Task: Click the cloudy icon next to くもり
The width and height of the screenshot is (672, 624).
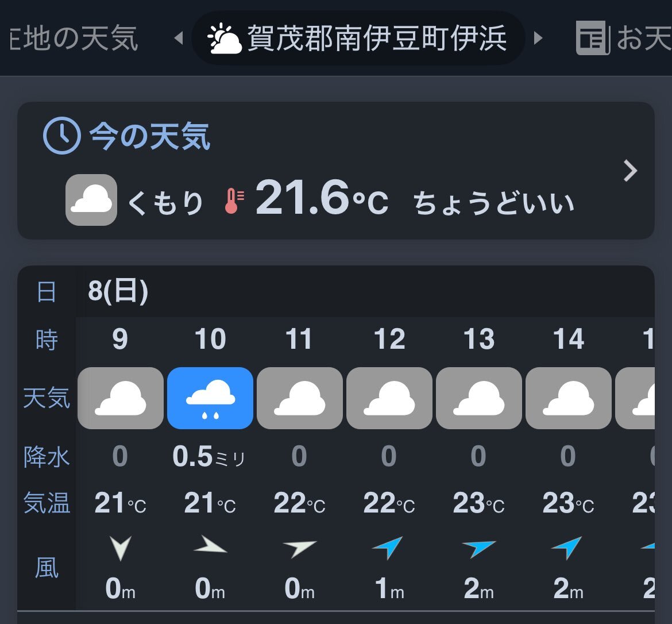Action: pos(91,200)
